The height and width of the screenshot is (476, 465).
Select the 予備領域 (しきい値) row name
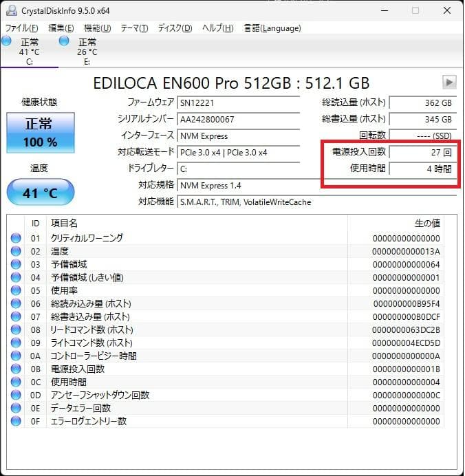[x=87, y=277]
